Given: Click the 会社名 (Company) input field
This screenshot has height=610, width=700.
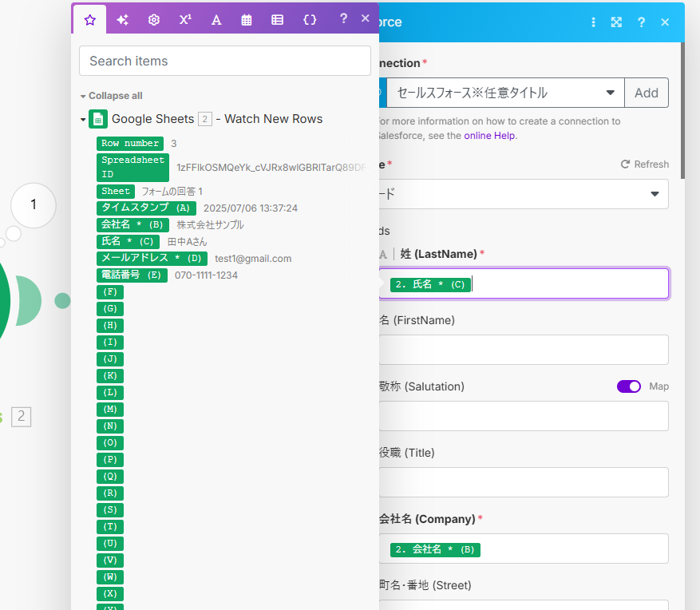Looking at the screenshot, I should click(x=524, y=549).
